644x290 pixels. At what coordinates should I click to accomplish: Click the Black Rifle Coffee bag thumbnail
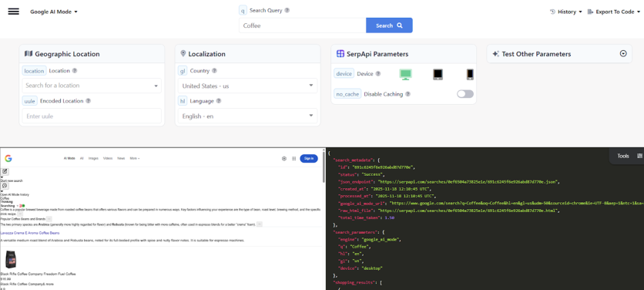click(x=10, y=260)
